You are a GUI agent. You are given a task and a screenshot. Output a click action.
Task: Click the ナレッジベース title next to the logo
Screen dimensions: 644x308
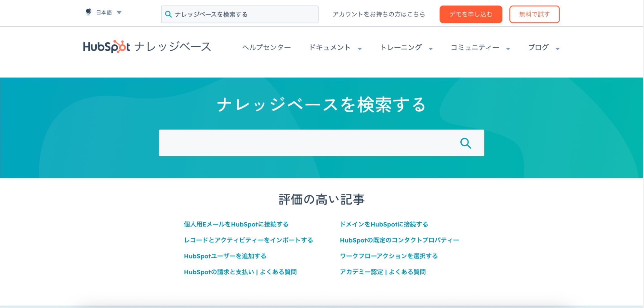tap(173, 47)
